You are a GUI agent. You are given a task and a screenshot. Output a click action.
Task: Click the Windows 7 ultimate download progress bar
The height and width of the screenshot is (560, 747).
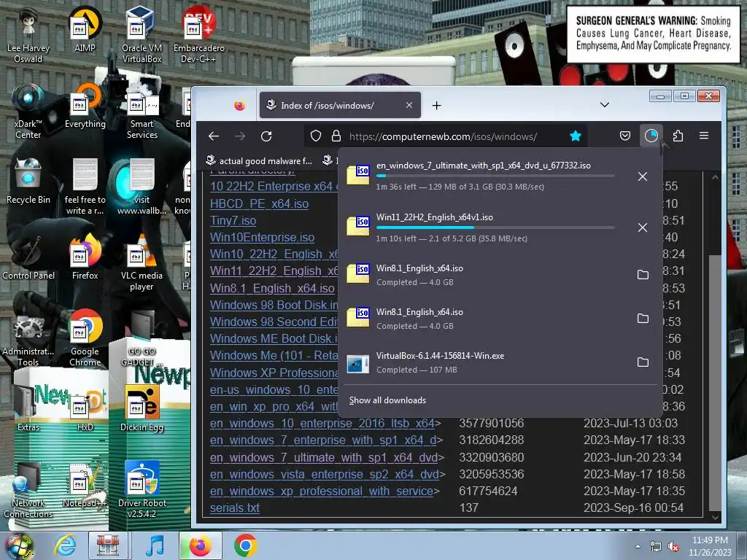point(495,176)
